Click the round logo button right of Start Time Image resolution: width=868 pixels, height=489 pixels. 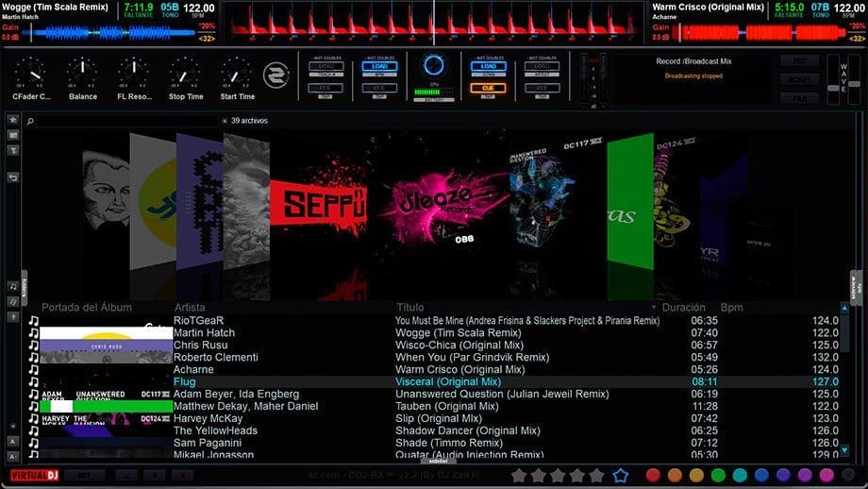click(275, 76)
